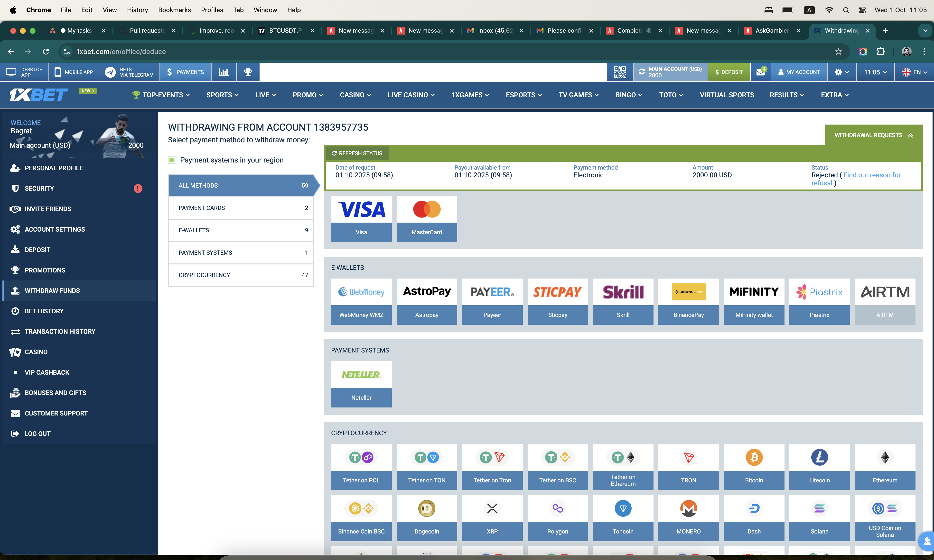
Task: Choose Skrill e-wallet
Action: coord(623,301)
